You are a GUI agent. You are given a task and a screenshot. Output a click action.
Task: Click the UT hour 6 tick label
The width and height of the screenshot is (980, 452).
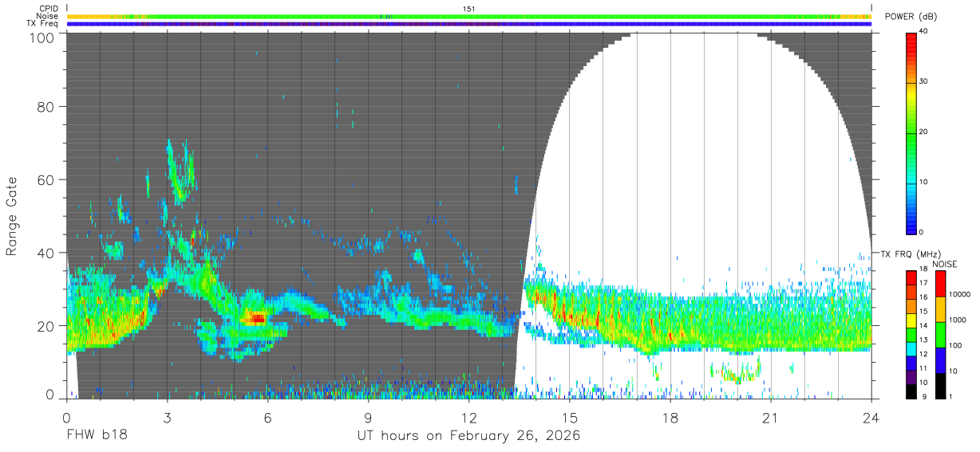267,416
